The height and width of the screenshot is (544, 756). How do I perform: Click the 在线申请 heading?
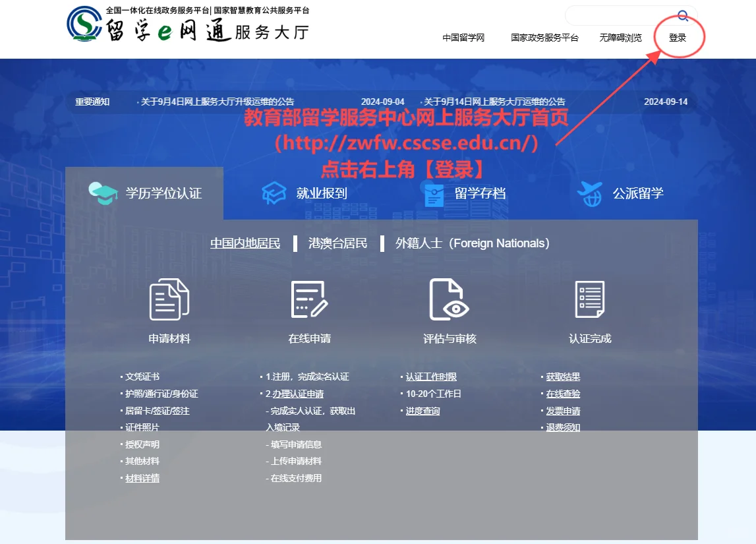click(310, 338)
